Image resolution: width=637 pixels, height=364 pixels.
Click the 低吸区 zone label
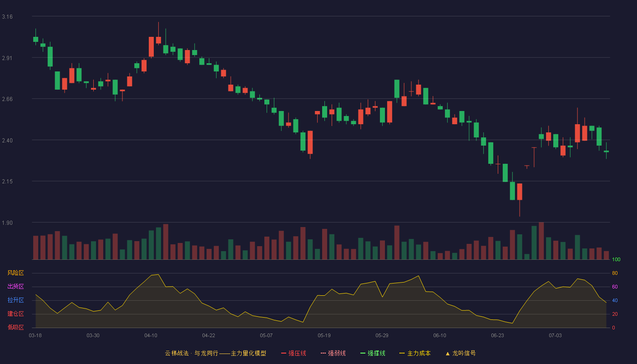click(x=16, y=327)
